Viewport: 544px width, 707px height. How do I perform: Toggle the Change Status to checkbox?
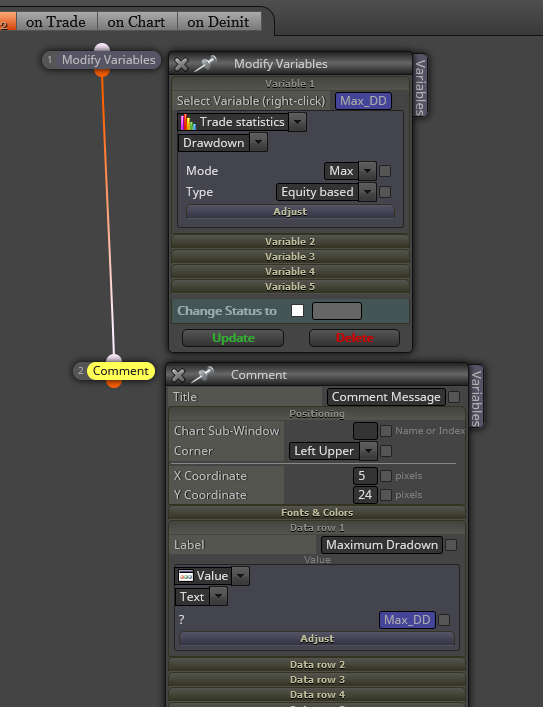pyautogui.click(x=297, y=311)
